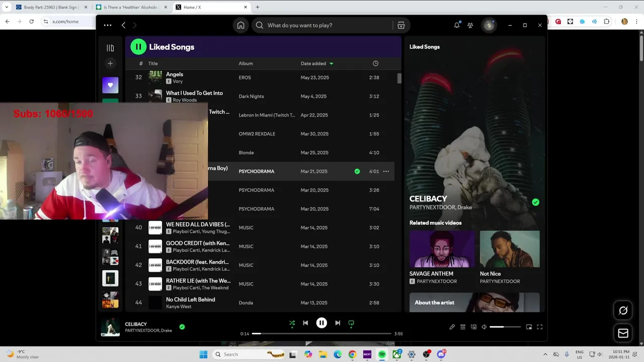Open Dark Nights album link

(251, 97)
